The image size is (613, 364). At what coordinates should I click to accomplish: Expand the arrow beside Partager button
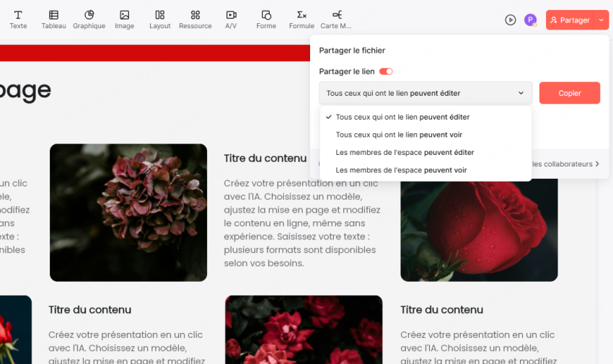(601, 20)
